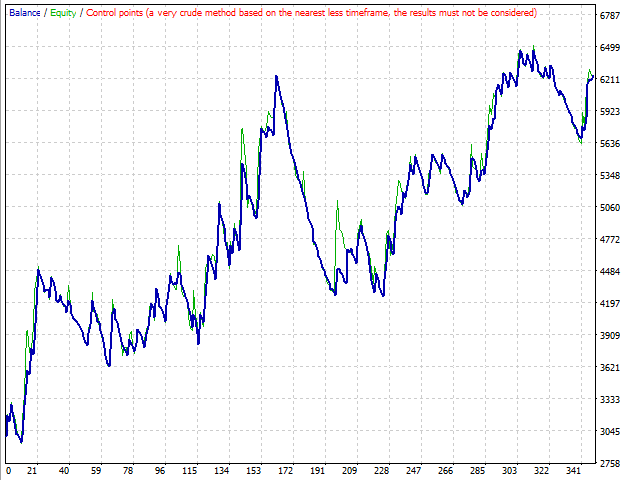This screenshot has height=480, width=640.
Task: Click the red 'Control points' legend text
Action: (311, 13)
